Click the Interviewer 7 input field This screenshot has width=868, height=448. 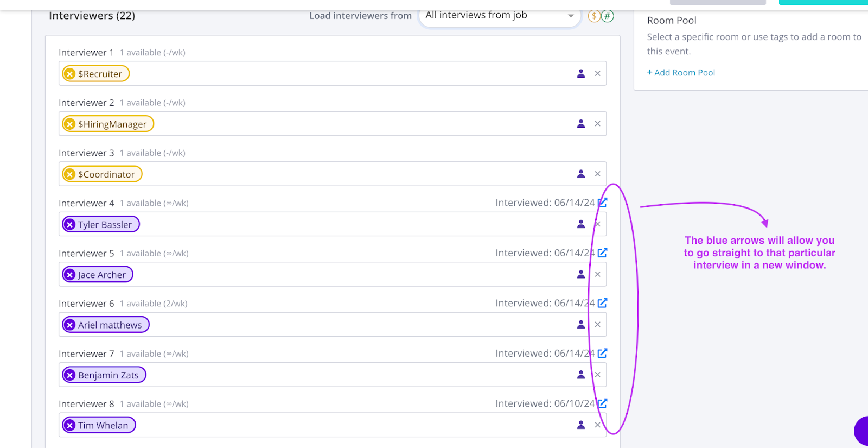353,375
